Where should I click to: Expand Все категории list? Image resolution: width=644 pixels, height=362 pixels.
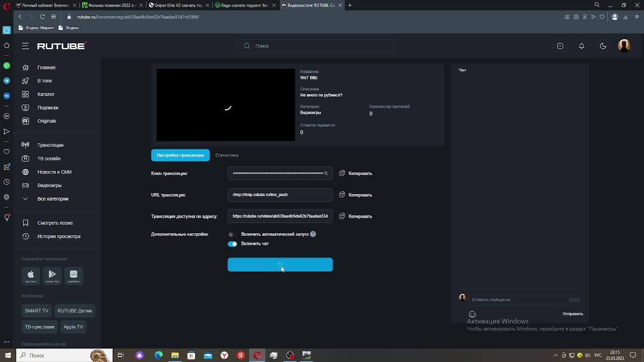[x=53, y=199]
